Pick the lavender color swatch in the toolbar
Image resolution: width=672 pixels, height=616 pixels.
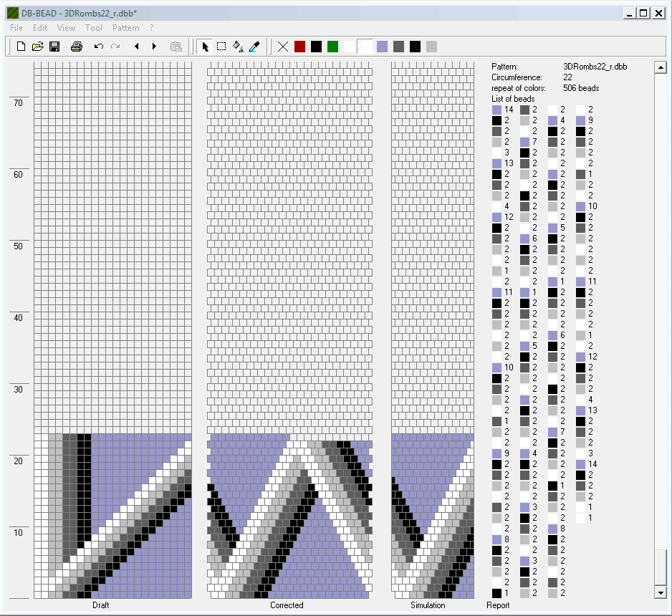tap(382, 47)
